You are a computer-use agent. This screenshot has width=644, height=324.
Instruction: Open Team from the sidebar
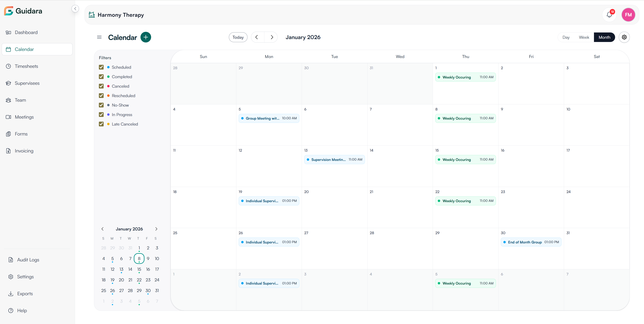pyautogui.click(x=37, y=100)
